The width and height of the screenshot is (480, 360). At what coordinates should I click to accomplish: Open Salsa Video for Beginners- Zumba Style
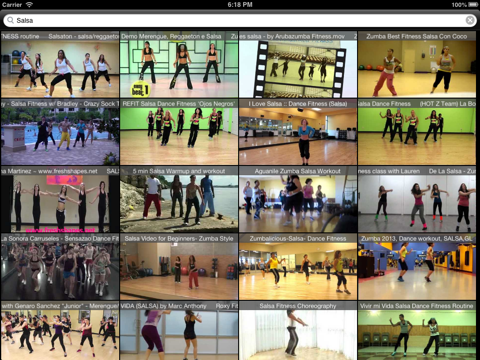[179, 267]
